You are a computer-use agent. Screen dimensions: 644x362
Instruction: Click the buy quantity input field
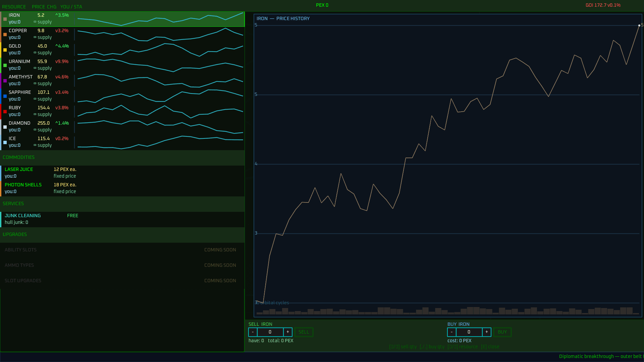[469, 332]
